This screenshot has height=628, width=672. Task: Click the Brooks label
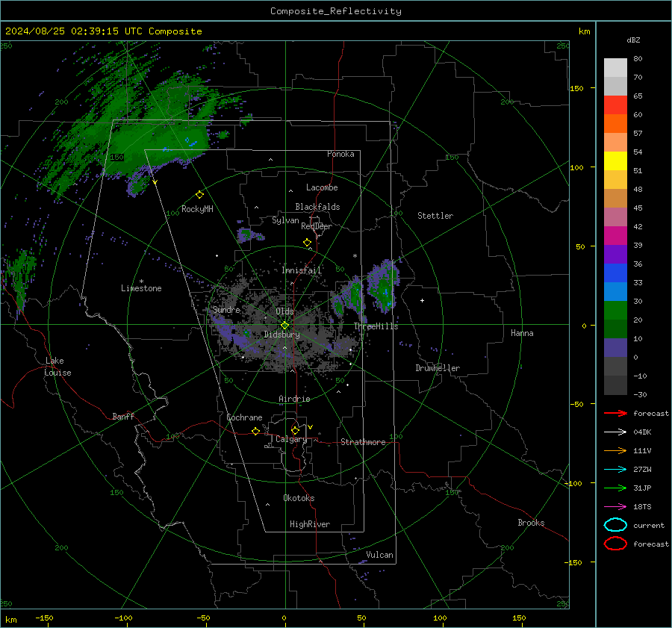coord(531,523)
